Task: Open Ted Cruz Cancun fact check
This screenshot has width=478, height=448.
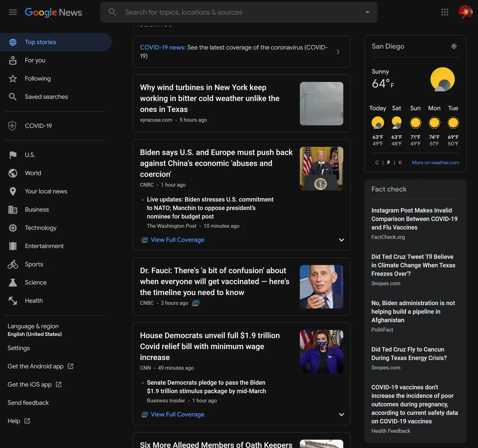Action: click(409, 354)
